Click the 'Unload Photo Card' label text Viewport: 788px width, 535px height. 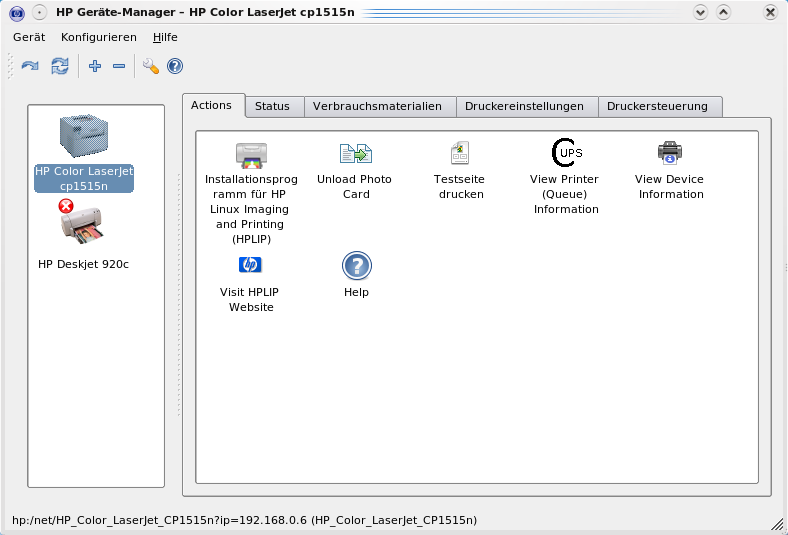click(x=355, y=186)
